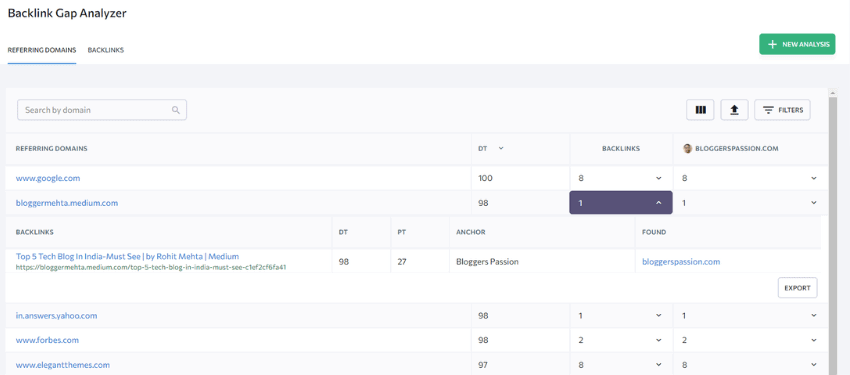This screenshot has height=375, width=850.
Task: Open the column settings icon button
Action: (x=700, y=110)
